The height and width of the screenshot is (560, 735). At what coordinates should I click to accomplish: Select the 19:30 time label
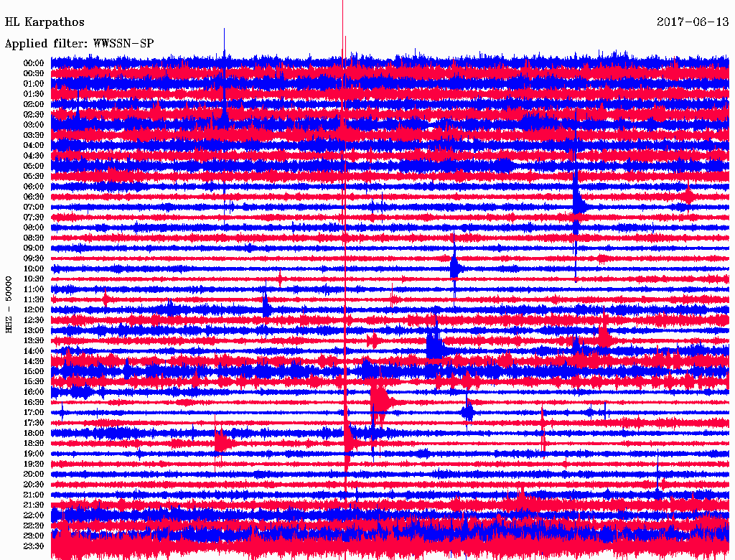(x=34, y=465)
